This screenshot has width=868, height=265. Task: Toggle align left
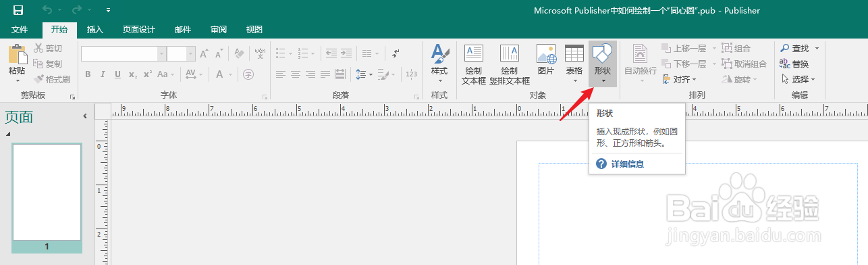pyautogui.click(x=281, y=74)
